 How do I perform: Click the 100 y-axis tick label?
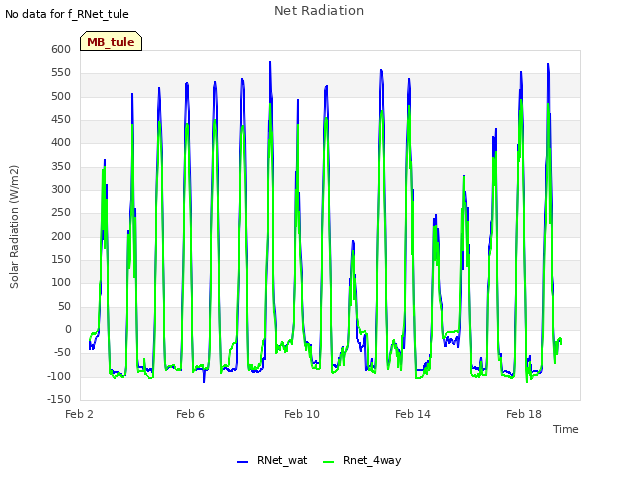[x=61, y=282]
